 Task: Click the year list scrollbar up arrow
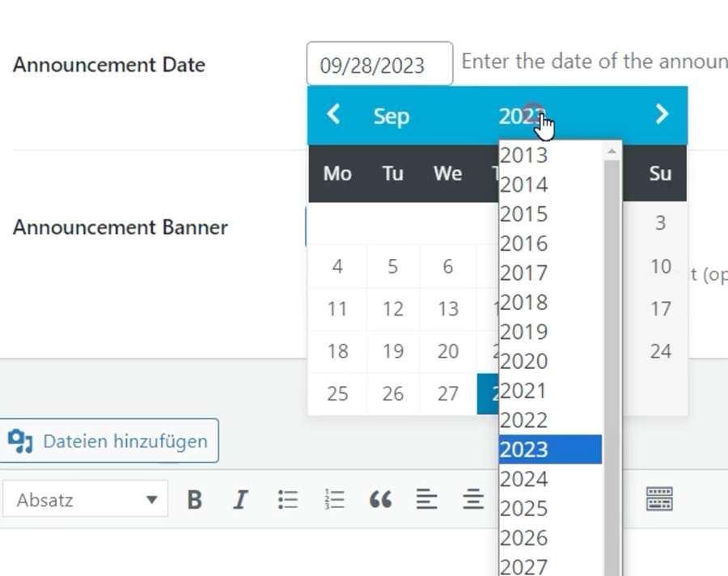[612, 151]
